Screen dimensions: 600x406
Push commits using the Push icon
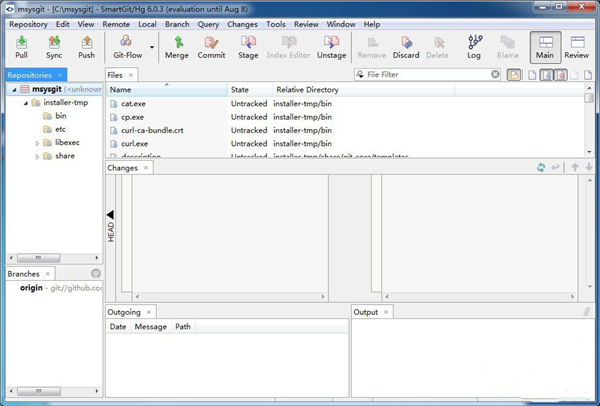86,46
